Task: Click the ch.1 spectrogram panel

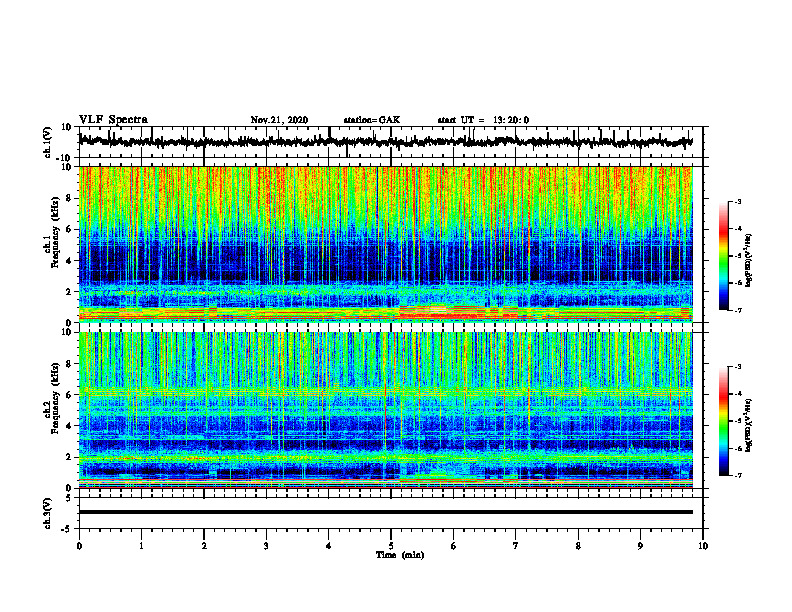Action: (385, 244)
